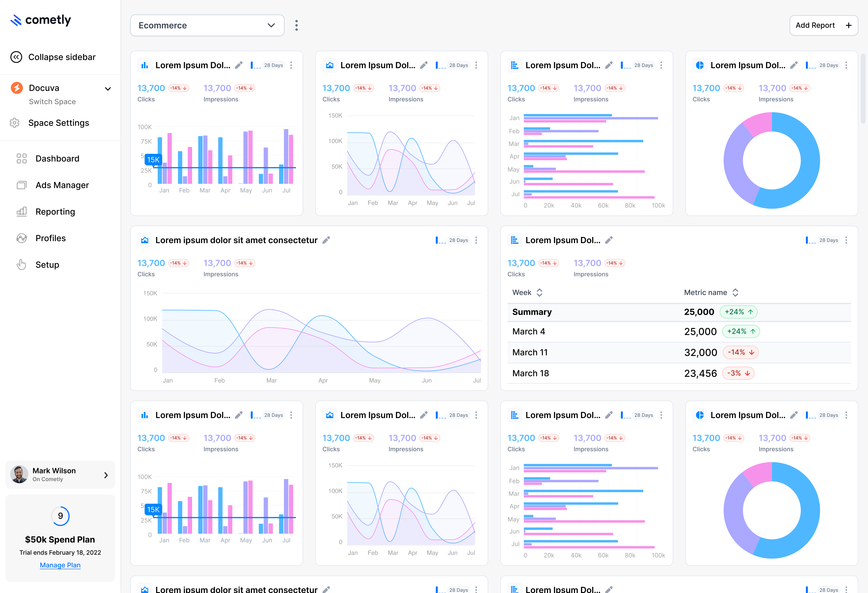
Task: Open the Ecommerce report dropdown
Action: click(x=207, y=25)
